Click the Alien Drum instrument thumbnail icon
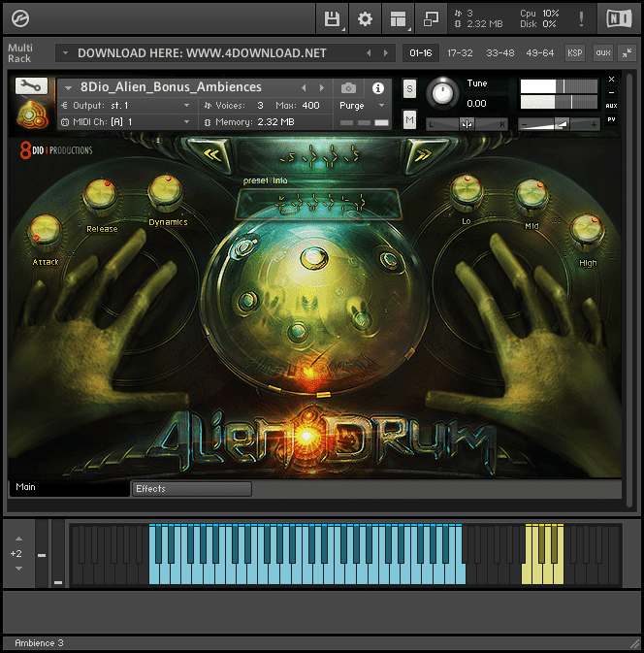This screenshot has width=644, height=653. 32,114
